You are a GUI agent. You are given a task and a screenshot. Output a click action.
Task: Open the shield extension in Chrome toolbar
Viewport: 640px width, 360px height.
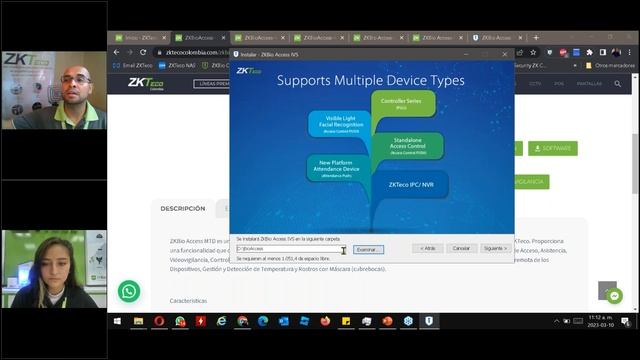pyautogui.click(x=550, y=53)
